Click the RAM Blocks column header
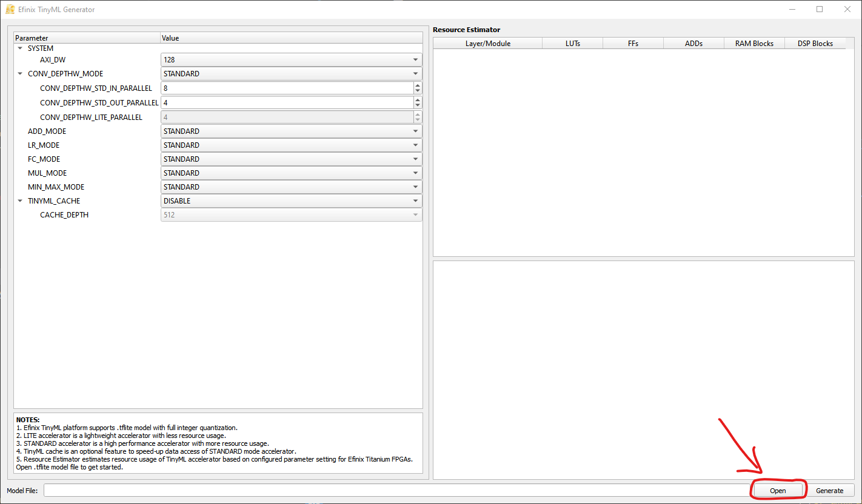 coord(755,44)
